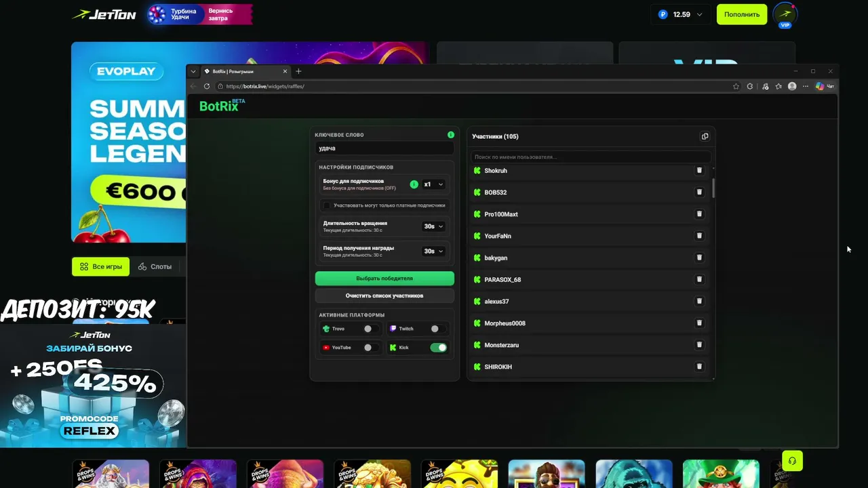Screen dimensions: 868x488
Task: Delete Monsterzaru using its trash icon
Action: pyautogui.click(x=699, y=345)
